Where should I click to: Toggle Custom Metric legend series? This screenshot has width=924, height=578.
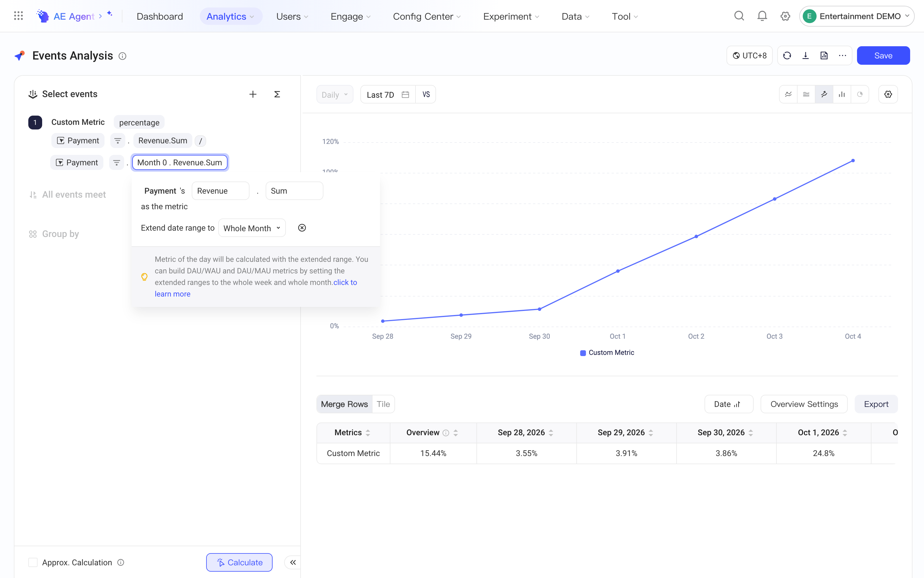[607, 353]
